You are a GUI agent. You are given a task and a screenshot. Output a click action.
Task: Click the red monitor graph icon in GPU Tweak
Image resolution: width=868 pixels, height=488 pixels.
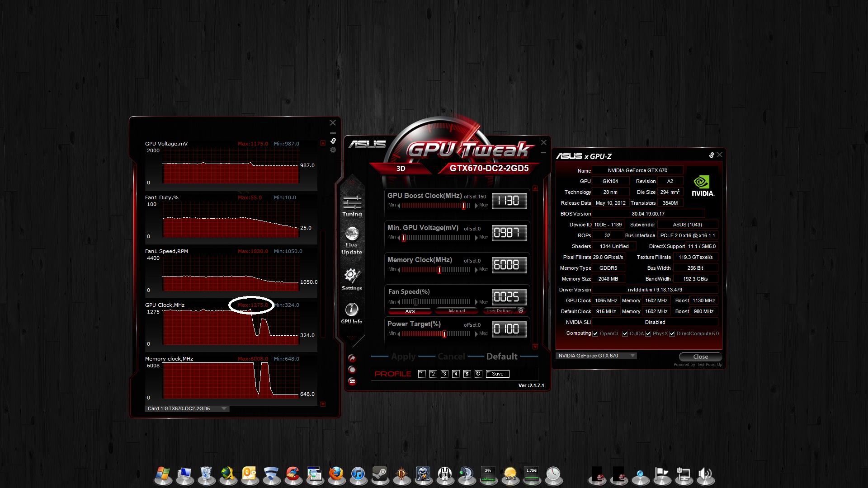352,381
